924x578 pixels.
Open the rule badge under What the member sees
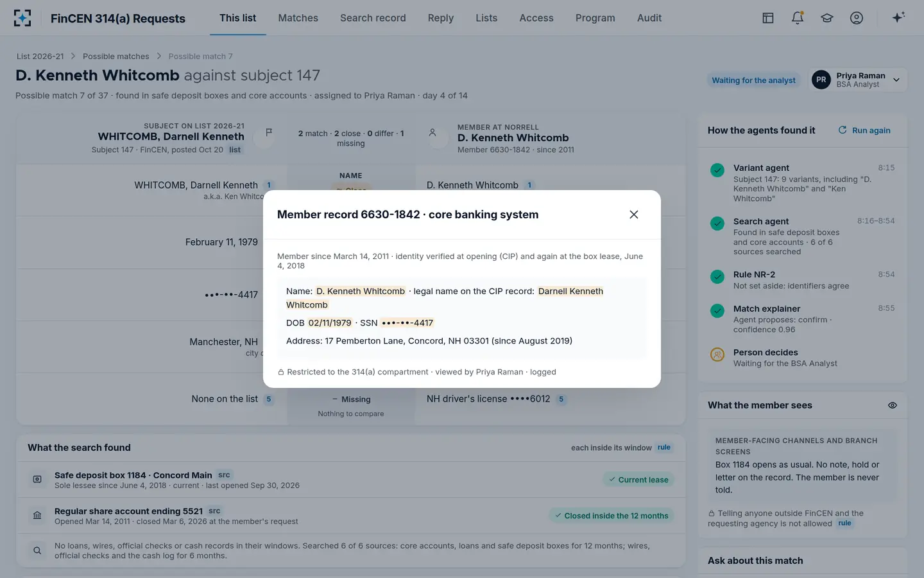[x=844, y=523]
